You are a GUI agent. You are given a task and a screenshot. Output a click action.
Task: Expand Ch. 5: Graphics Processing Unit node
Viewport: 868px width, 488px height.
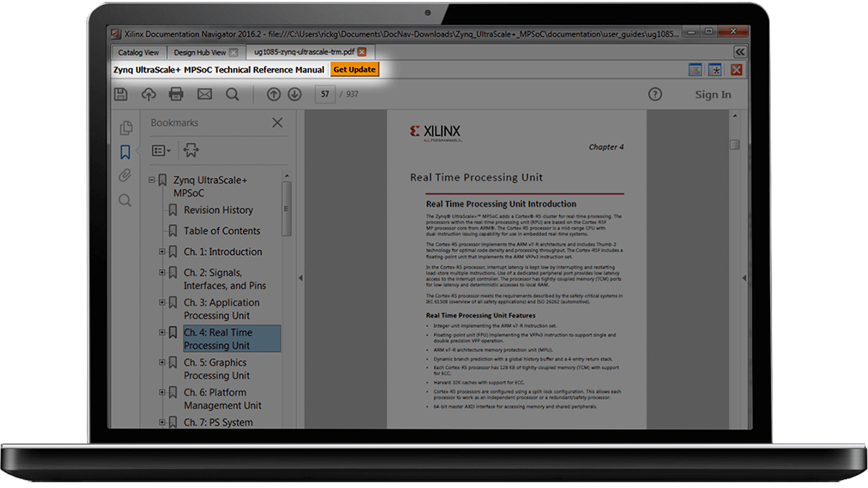click(162, 362)
